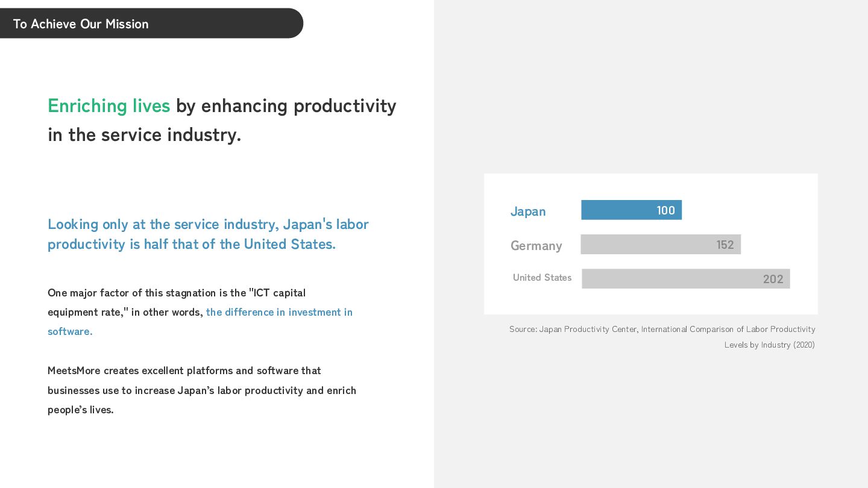Click the blue 'the difference in investment in' text
The image size is (868, 488).
[x=279, y=312]
